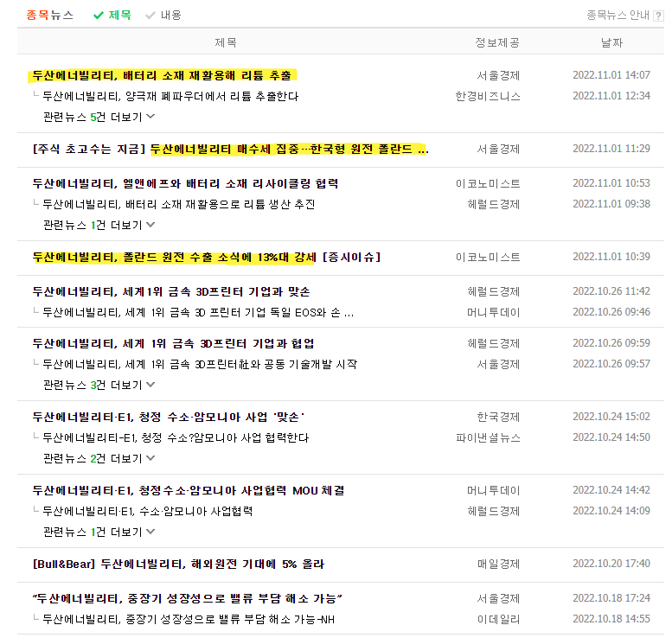Expand 관련뉴스 2건 더보기
The image size is (672, 638).
(99, 458)
